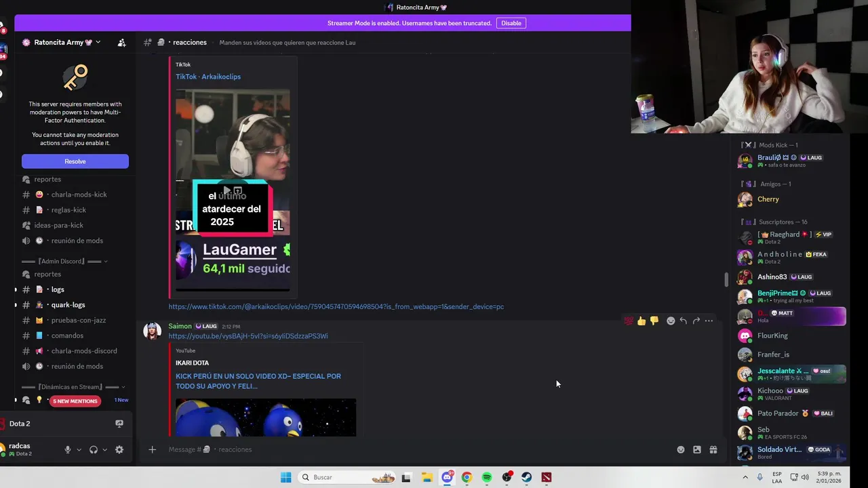The width and height of the screenshot is (868, 488).
Task: Reply to Saimon's message with the reply arrow
Action: pos(684,321)
